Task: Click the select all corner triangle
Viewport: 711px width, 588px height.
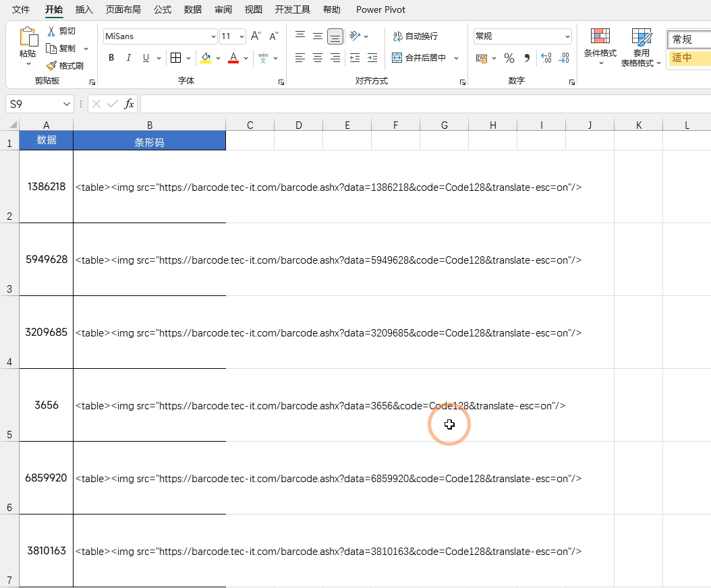Action: point(13,125)
